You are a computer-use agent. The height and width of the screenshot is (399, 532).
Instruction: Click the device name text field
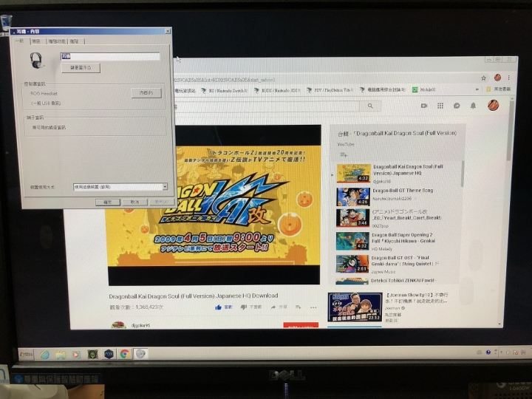(x=110, y=56)
